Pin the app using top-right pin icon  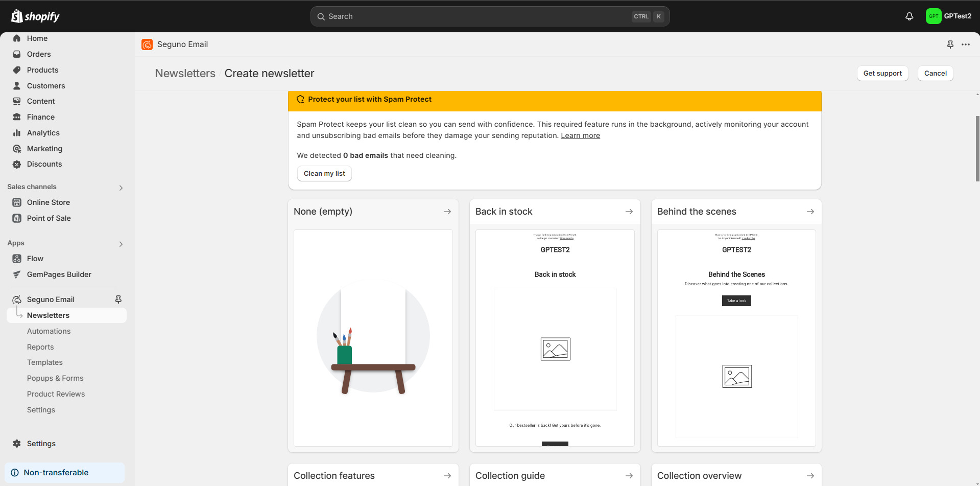950,44
